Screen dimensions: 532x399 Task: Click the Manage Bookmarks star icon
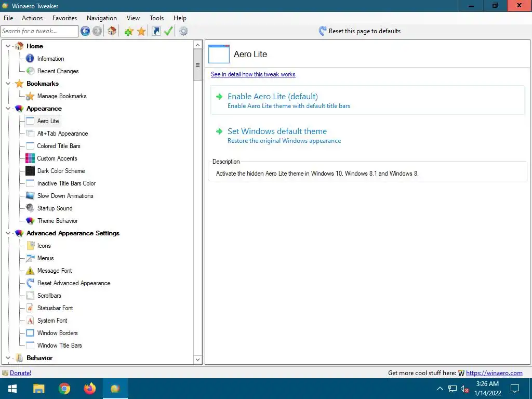coord(30,96)
